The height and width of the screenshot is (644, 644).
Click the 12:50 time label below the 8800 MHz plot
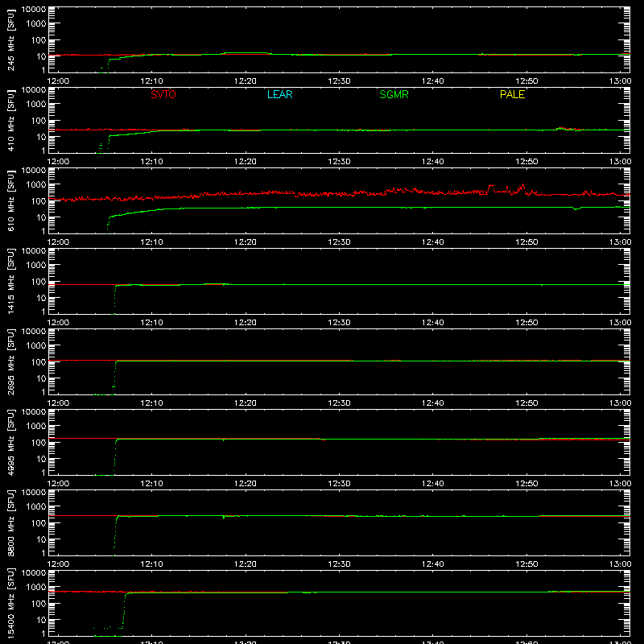coord(526,564)
